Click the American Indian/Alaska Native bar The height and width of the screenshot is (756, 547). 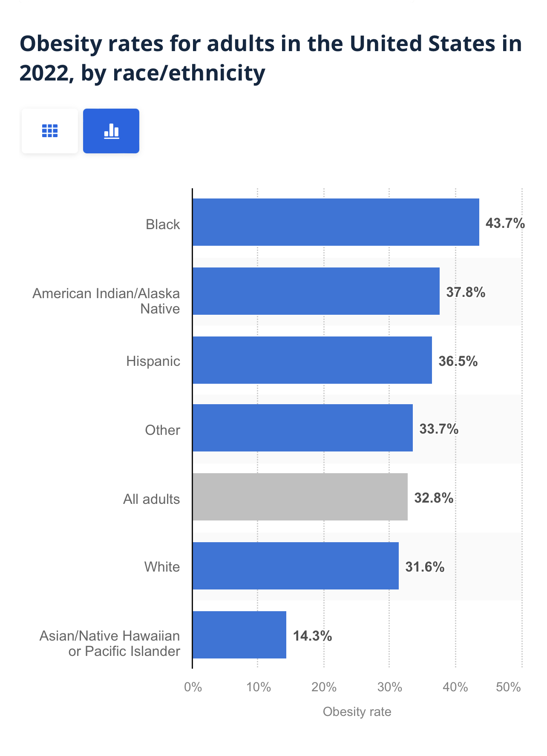coord(316,291)
